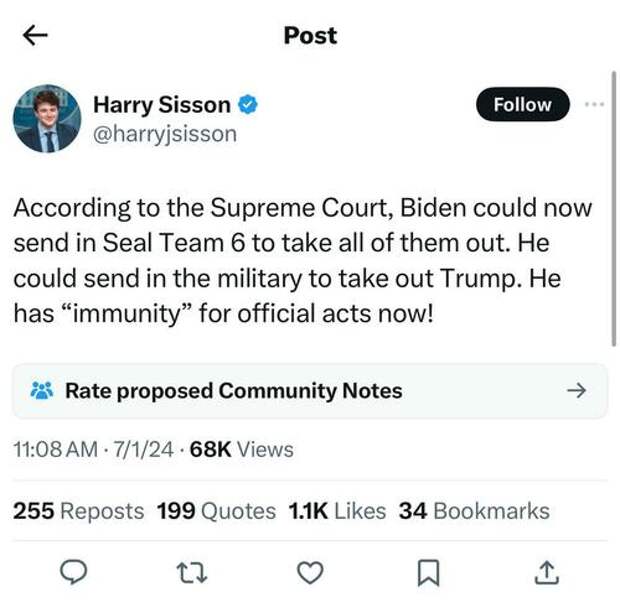
Task: View the 1.1K Likes list
Action: (x=337, y=511)
